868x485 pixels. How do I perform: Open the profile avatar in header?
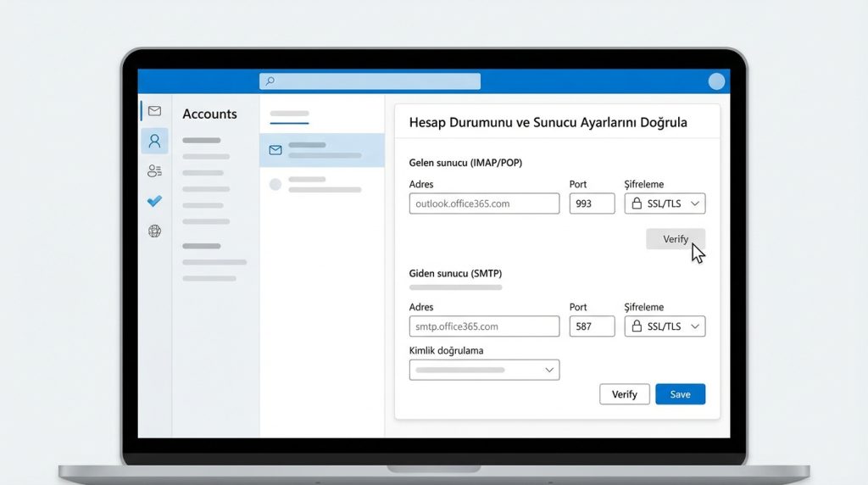coord(716,81)
